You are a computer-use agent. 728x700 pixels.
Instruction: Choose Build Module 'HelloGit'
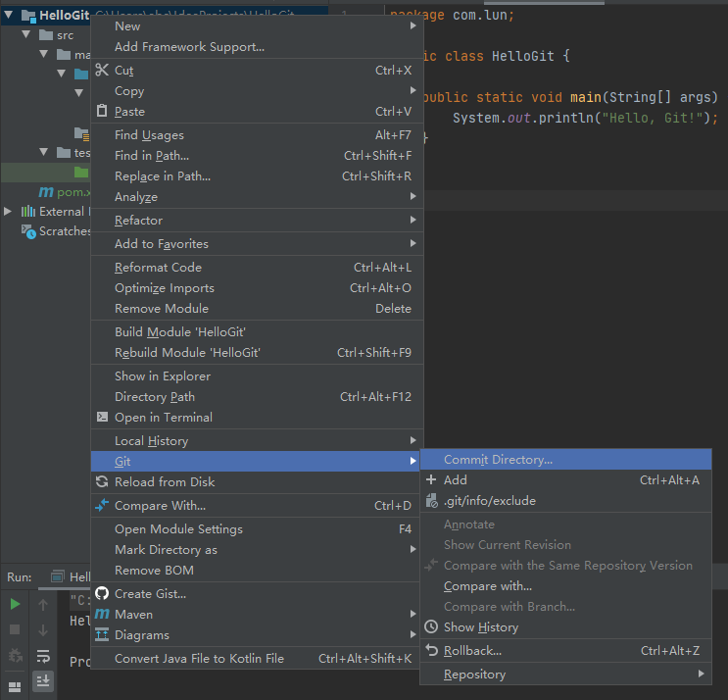click(257, 331)
